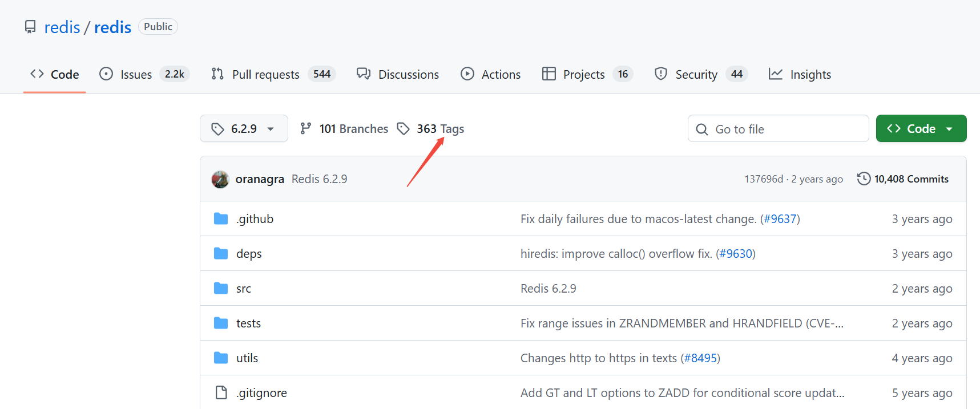
Task: Click the Public visibility badge
Action: [158, 27]
